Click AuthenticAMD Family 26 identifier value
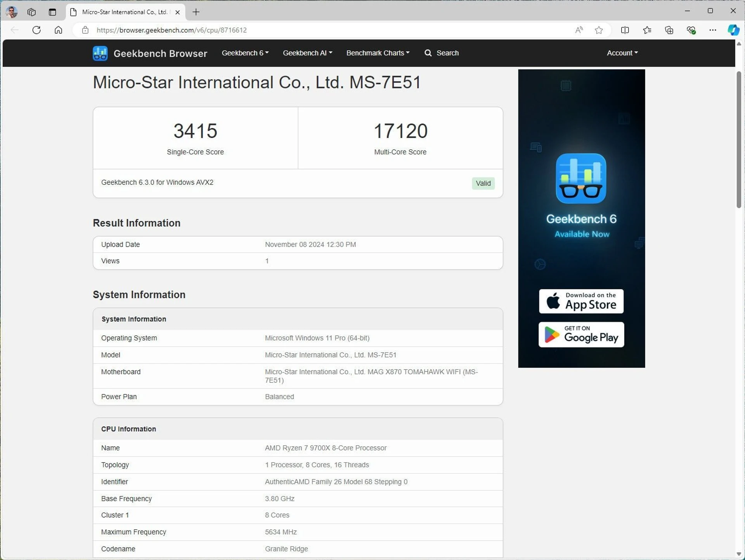 click(336, 482)
